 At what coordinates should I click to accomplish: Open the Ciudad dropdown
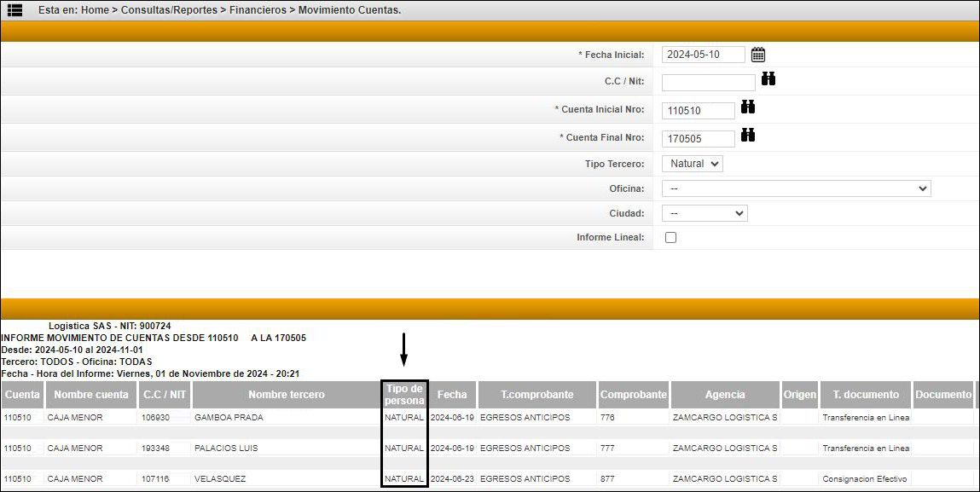pos(705,213)
